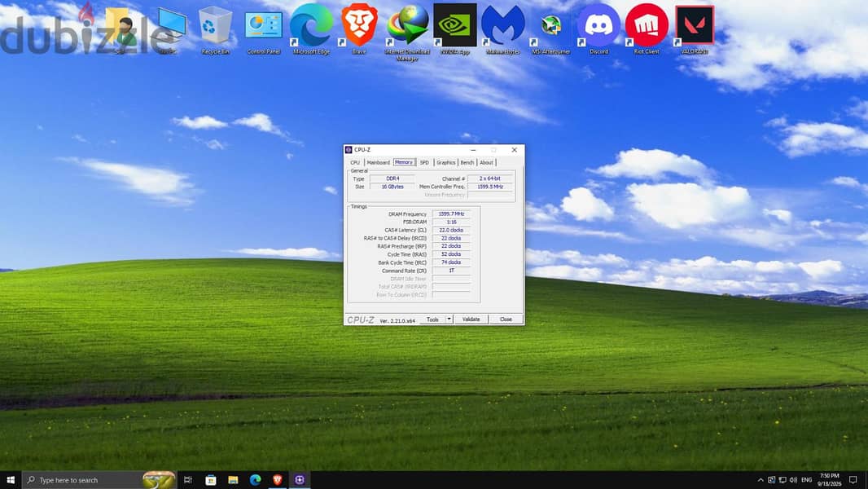The image size is (868, 489).
Task: Minimize the CPU-Z window
Action: pyautogui.click(x=473, y=149)
